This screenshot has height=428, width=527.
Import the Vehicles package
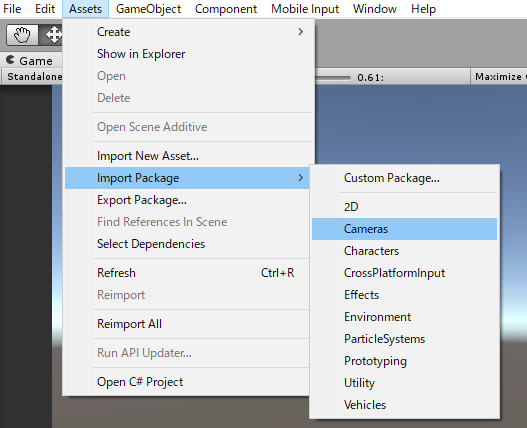tap(404, 405)
